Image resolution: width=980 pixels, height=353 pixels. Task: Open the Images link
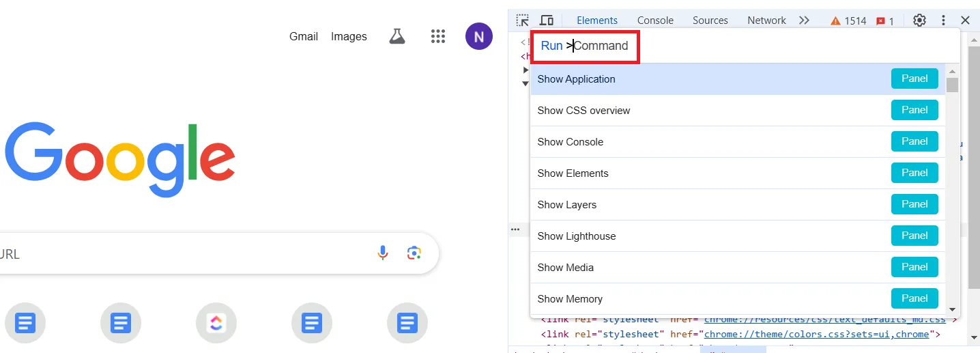(x=349, y=36)
